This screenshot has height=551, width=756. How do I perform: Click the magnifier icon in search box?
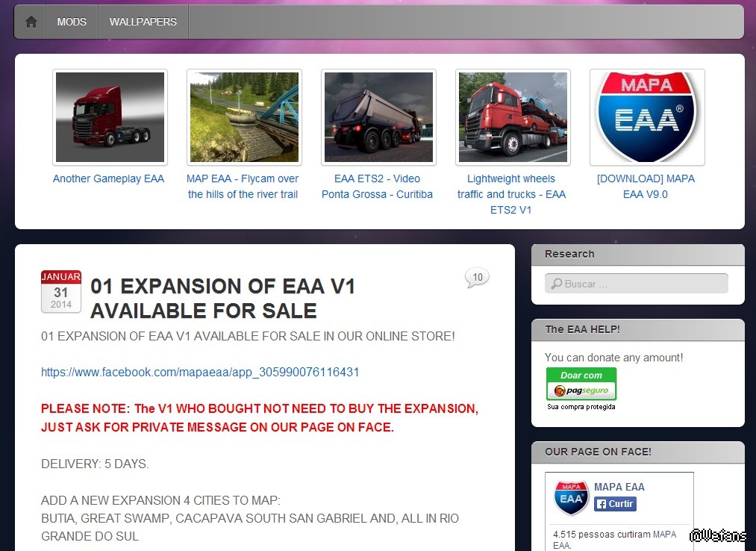[x=557, y=284]
